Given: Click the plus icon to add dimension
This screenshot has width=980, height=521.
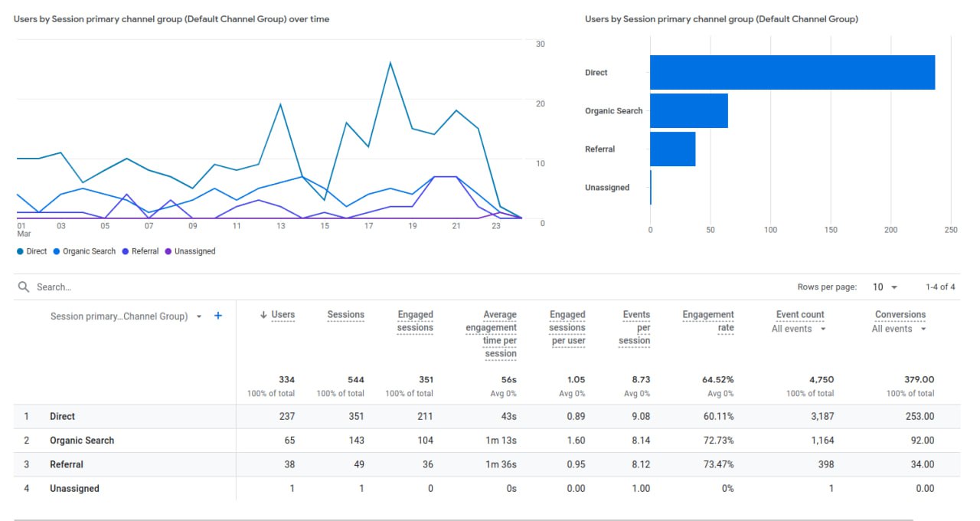Looking at the screenshot, I should [218, 316].
